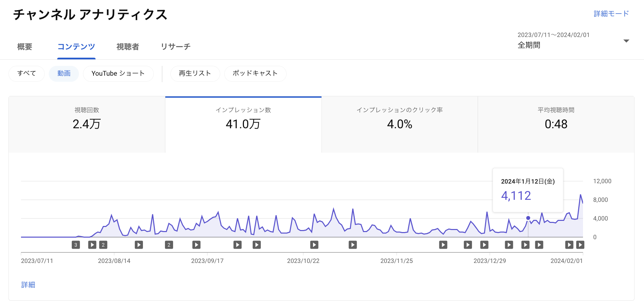Click the 12,000 y-axis label

coord(602,181)
